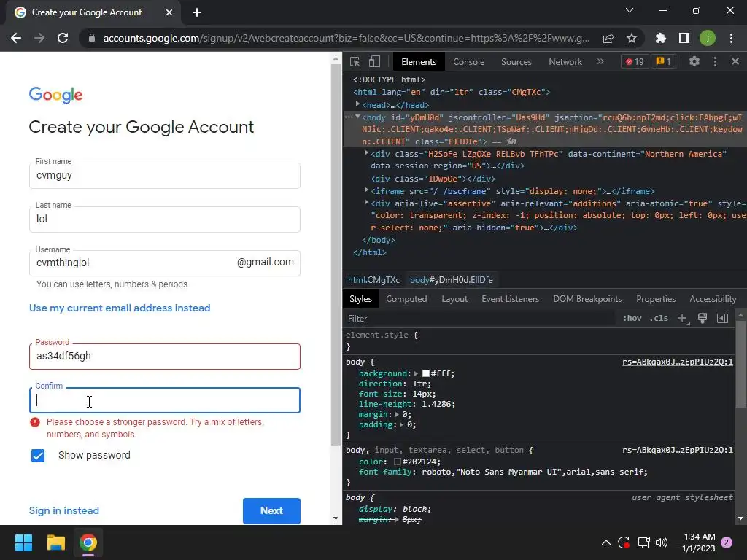Screen dimensions: 747x560
Task: Select html.CMgTXc in the breadcrumb
Action: 373,280
